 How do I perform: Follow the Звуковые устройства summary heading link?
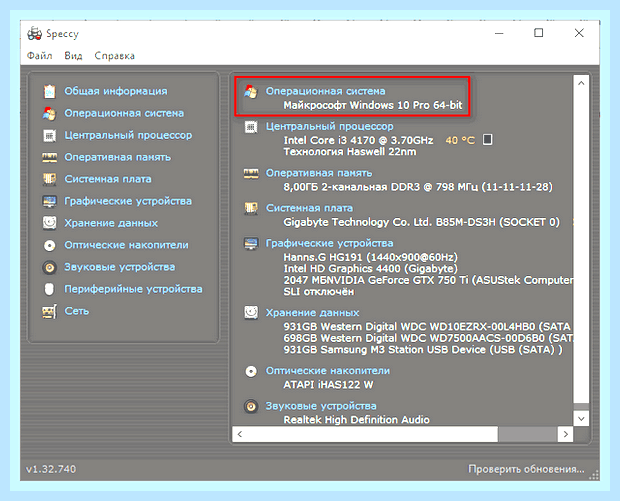tap(321, 406)
